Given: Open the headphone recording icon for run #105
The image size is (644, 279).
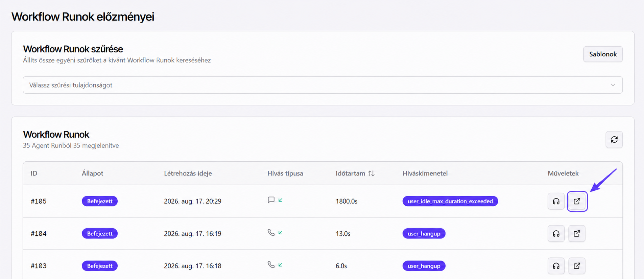Looking at the screenshot, I should tap(556, 201).
